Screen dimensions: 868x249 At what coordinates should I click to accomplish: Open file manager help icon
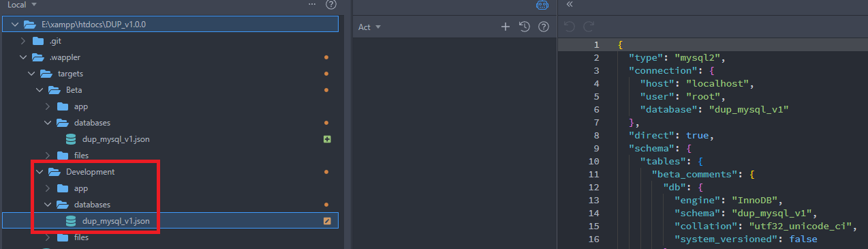tap(331, 5)
